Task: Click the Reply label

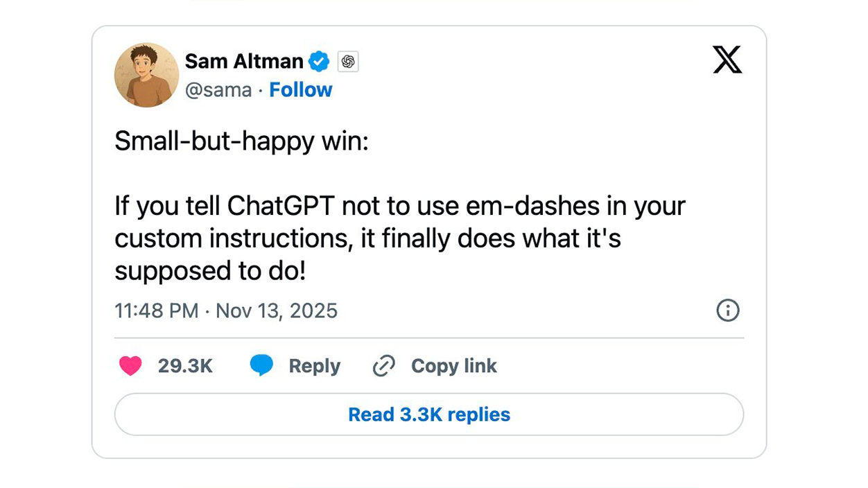Action: (x=314, y=365)
